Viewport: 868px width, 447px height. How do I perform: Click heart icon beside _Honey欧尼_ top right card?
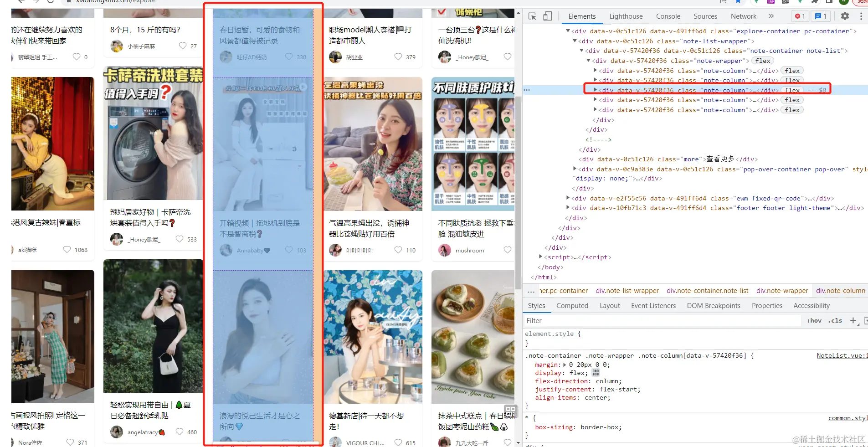[508, 57]
